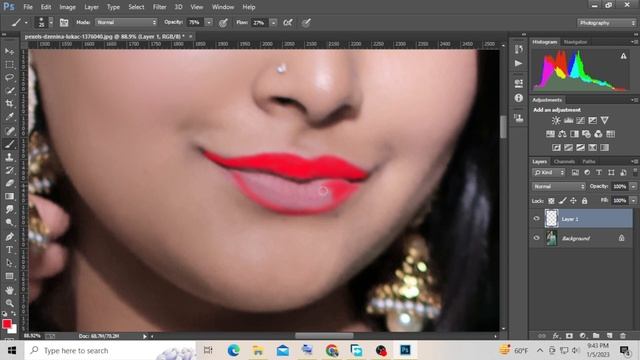
Task: Click the foreground red color swatch
Action: [x=7, y=324]
